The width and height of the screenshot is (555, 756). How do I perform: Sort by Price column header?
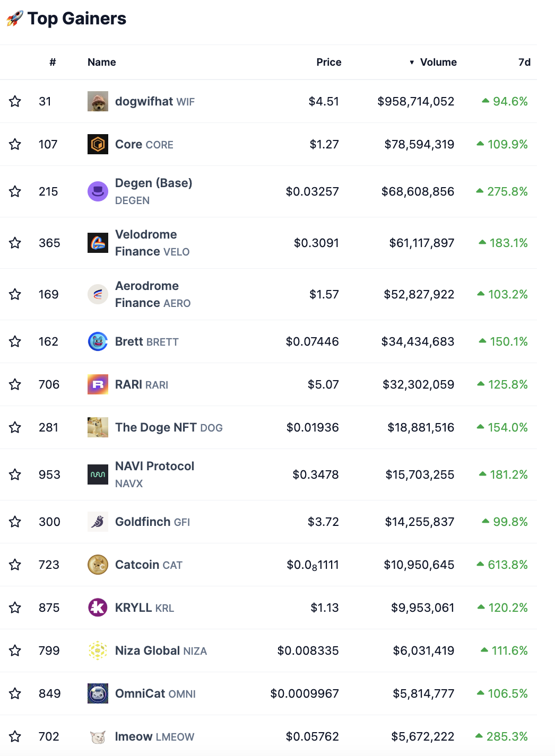click(x=328, y=62)
